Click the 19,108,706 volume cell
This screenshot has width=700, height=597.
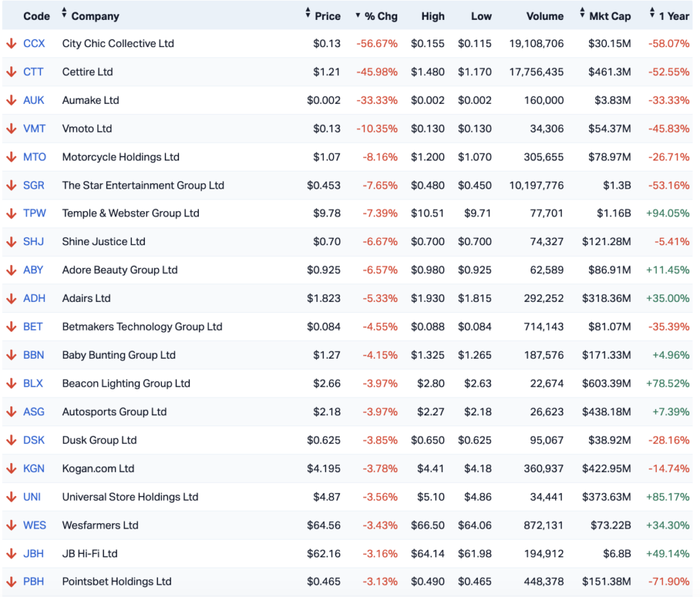point(536,44)
